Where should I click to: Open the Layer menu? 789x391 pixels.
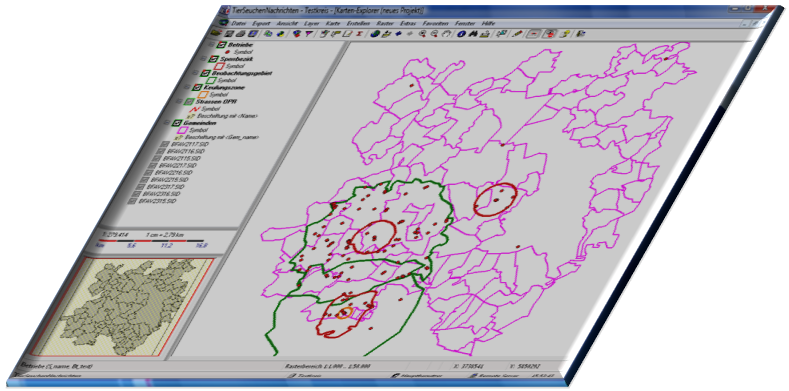click(311, 24)
